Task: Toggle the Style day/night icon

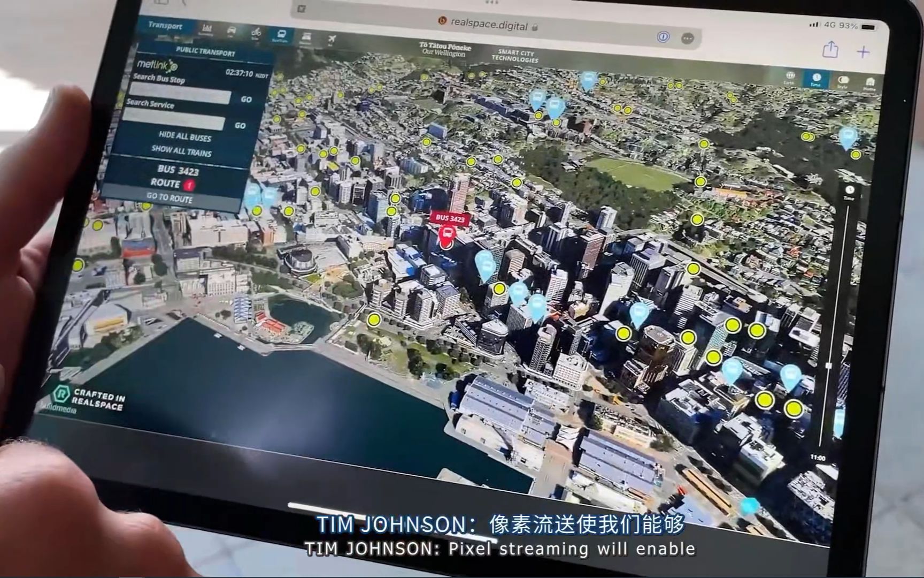Action: click(843, 82)
